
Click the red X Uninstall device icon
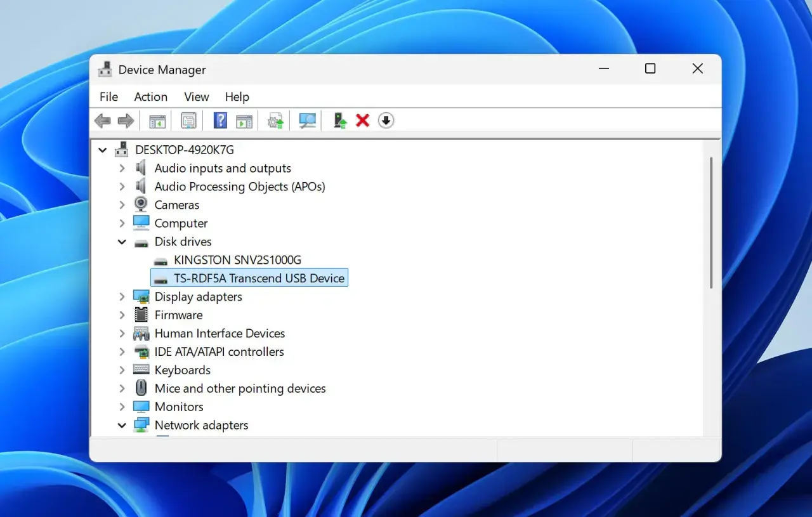point(363,121)
